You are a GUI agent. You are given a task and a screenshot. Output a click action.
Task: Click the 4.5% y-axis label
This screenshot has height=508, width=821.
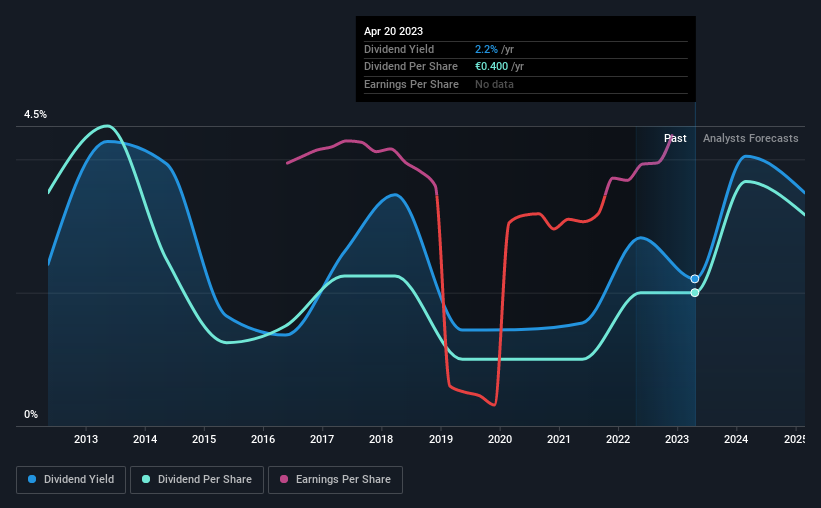[x=35, y=114]
